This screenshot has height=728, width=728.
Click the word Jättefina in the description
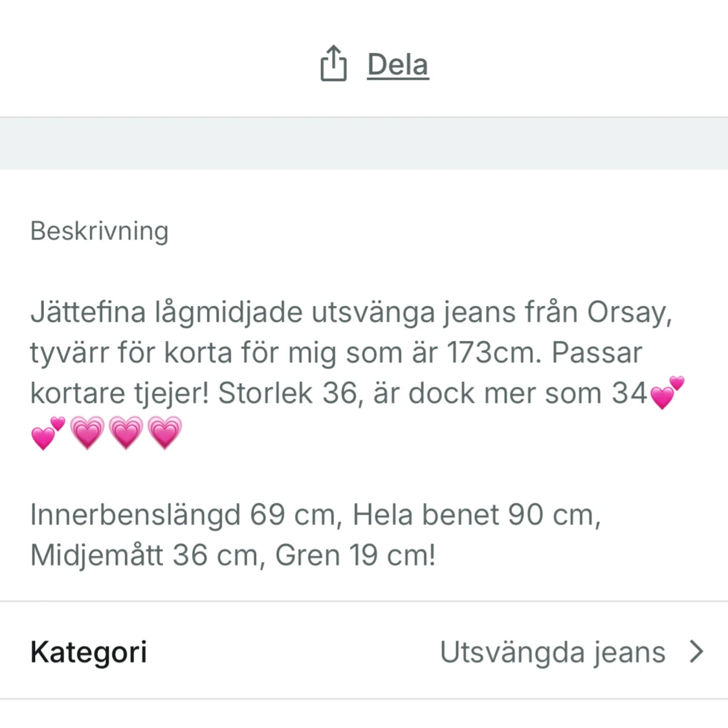pos(88,313)
